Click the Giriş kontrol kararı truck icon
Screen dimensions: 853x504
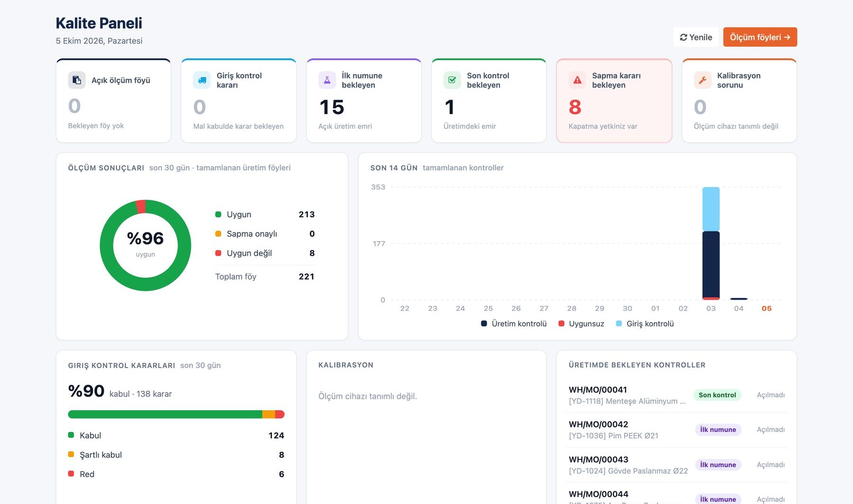[x=202, y=80]
